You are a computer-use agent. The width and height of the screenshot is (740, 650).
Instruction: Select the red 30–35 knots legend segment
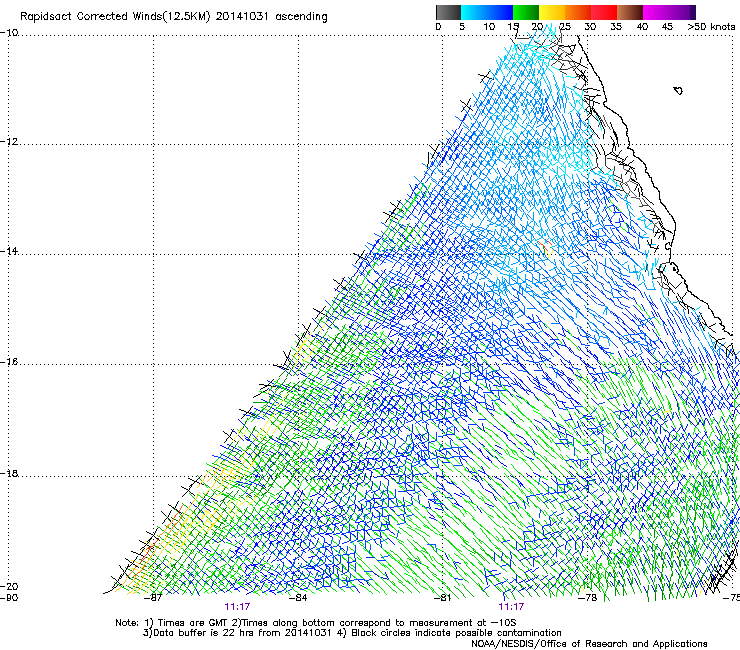pyautogui.click(x=604, y=12)
